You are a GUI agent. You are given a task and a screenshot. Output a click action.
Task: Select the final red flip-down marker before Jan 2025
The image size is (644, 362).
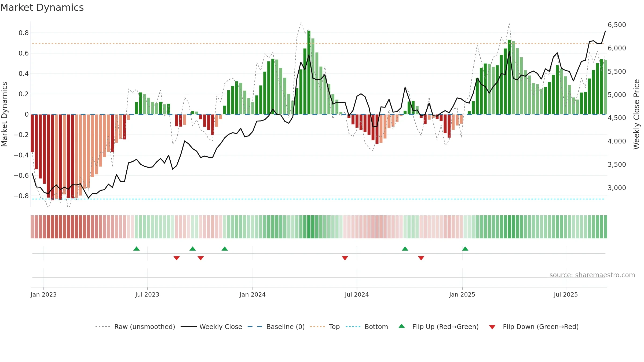pos(421,258)
